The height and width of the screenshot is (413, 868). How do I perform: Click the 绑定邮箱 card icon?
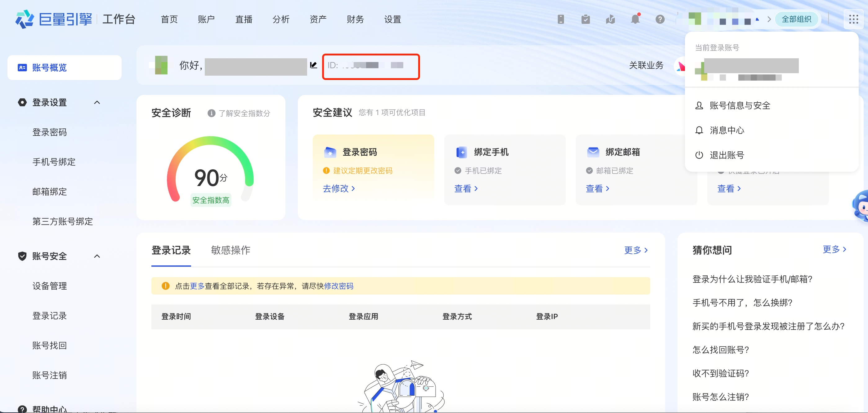pos(593,152)
